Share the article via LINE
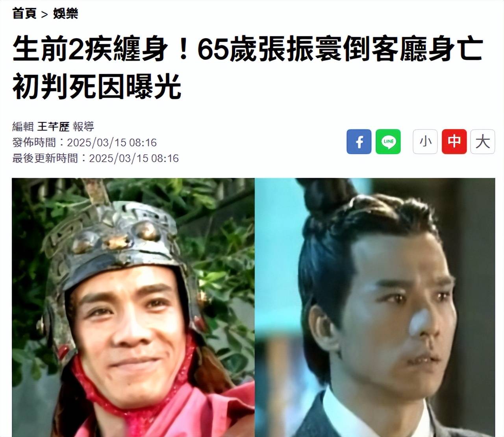 click(388, 141)
